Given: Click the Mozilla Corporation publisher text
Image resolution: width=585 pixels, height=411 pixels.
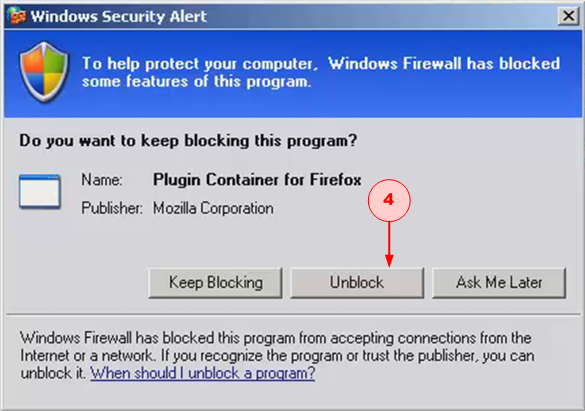Looking at the screenshot, I should 213,208.
